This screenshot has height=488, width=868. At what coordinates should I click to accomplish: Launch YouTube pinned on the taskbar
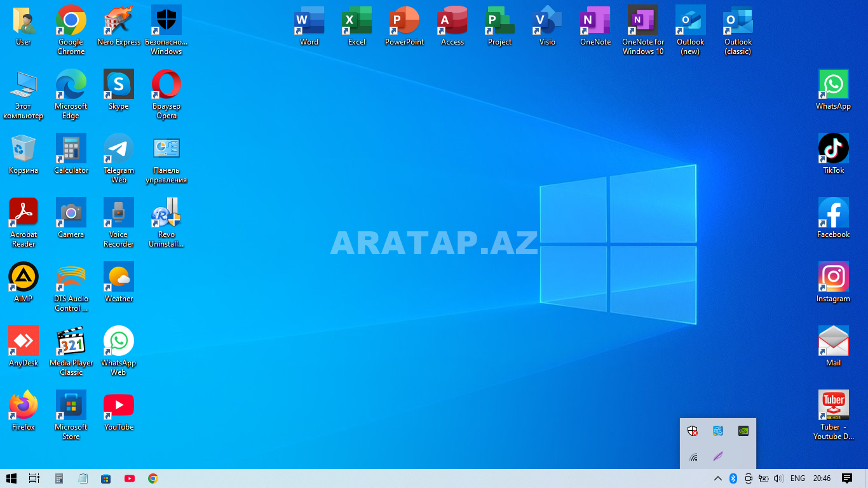tap(130, 478)
